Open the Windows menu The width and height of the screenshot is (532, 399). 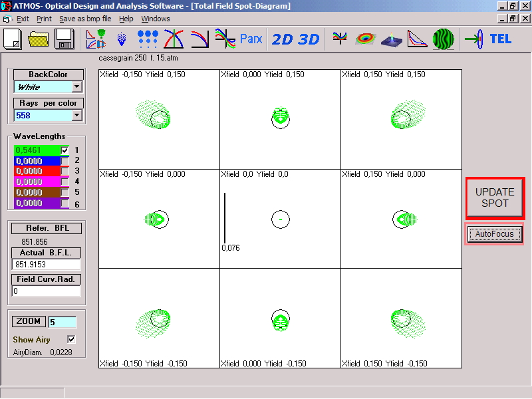pos(155,19)
